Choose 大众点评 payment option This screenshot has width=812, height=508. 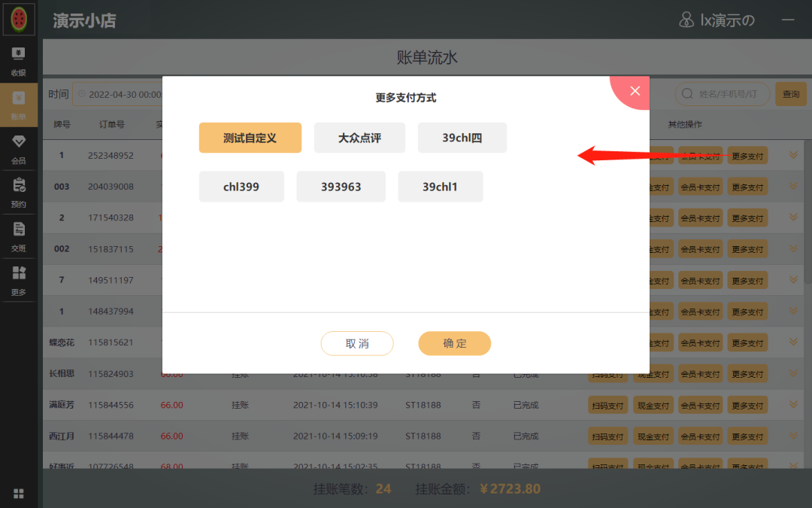(359, 138)
